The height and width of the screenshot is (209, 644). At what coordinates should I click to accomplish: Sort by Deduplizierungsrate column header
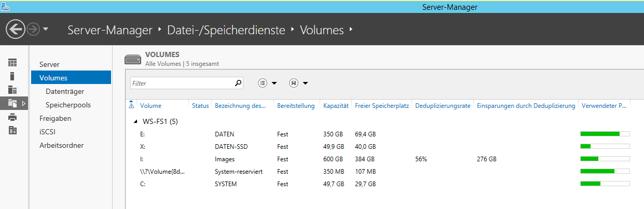click(x=443, y=106)
